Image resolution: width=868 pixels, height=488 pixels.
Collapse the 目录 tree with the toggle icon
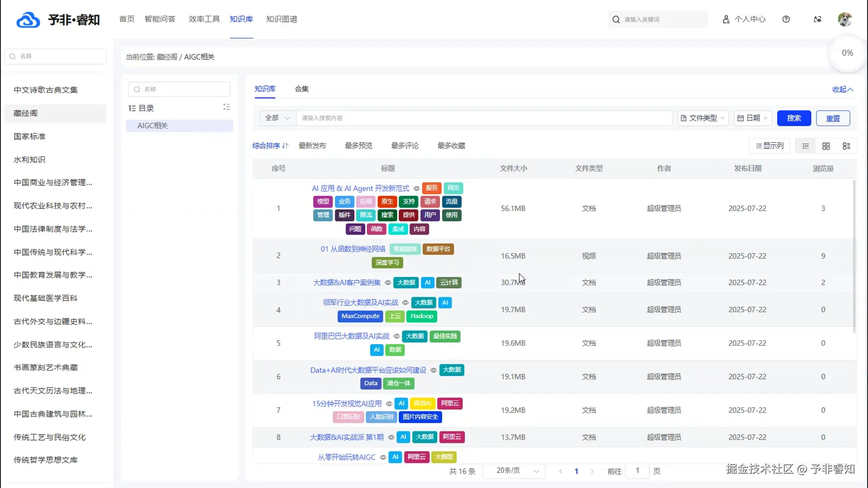226,107
